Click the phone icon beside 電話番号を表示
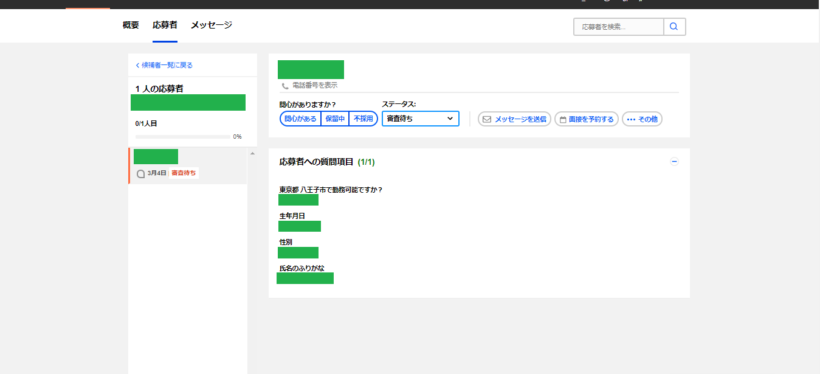The height and width of the screenshot is (374, 820). (284, 86)
